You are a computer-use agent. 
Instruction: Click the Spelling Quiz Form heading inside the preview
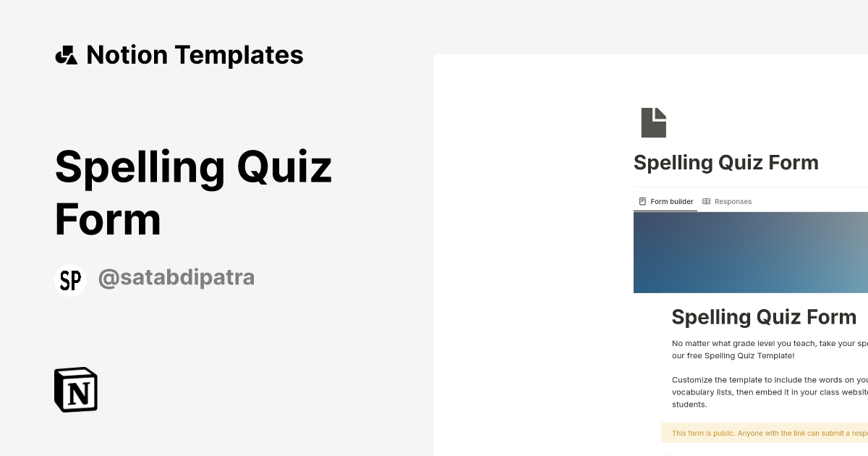764,317
